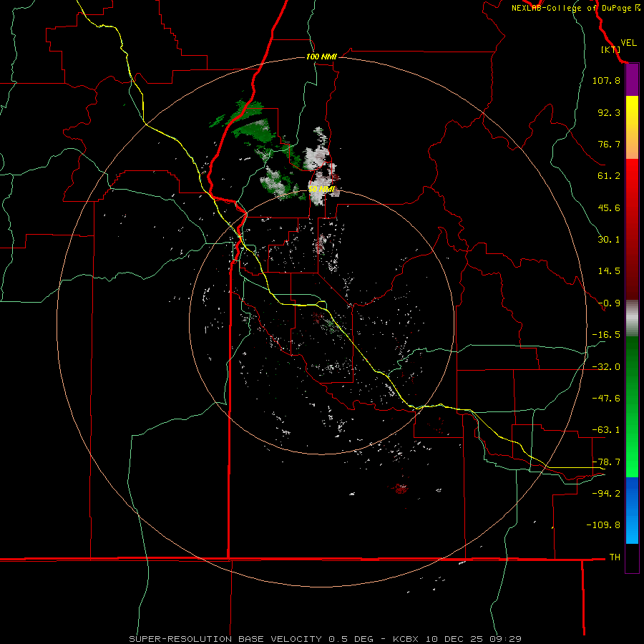Click the -94.2 velocity scale value
The width and height of the screenshot is (644, 644).
point(606,493)
